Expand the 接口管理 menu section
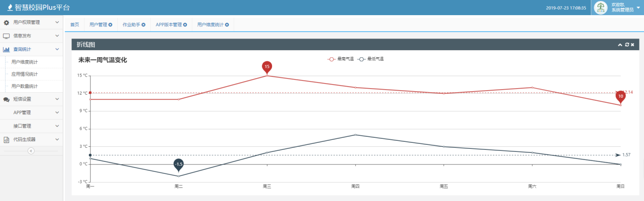644x201 pixels. [31, 126]
